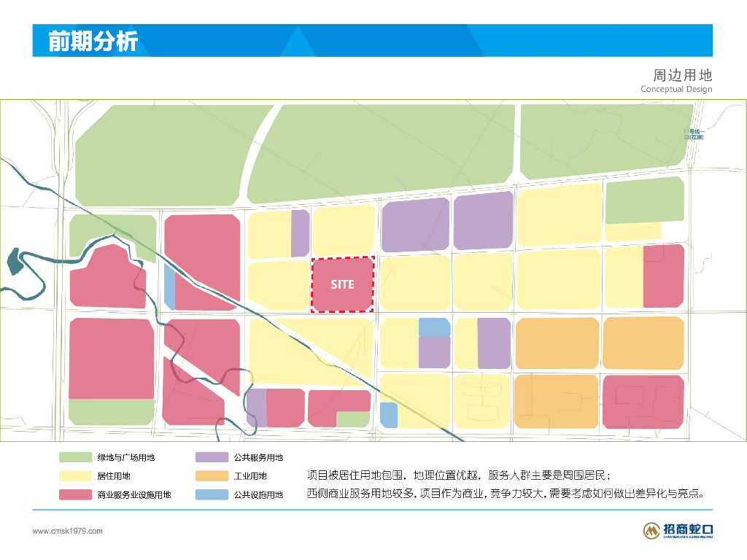Click the 公共设施用地 legend label text
The height and width of the screenshot is (560, 747).
tap(258, 495)
